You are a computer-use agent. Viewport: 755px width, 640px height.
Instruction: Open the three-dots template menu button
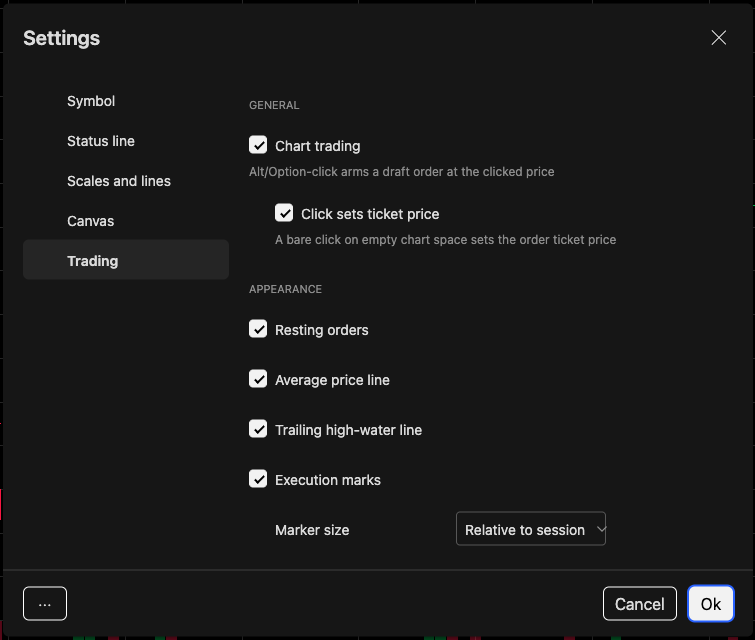pos(45,604)
